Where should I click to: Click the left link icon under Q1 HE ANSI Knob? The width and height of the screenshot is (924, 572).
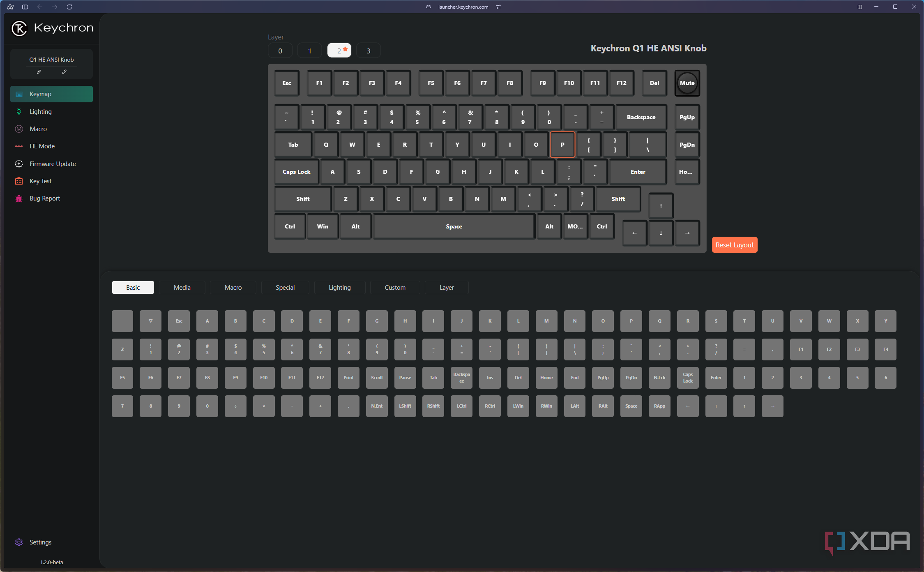coord(39,71)
